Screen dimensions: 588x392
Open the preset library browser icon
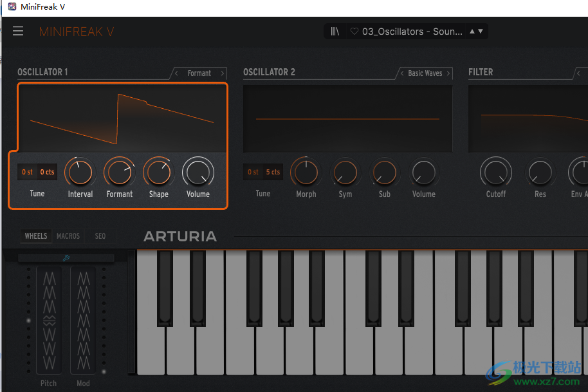tap(335, 30)
